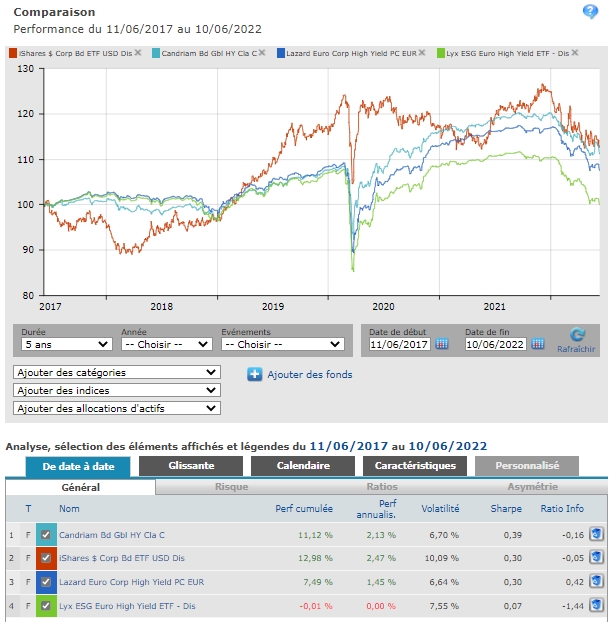Click the Date de début input field
Image resolution: width=614 pixels, height=622 pixels.
click(x=398, y=345)
